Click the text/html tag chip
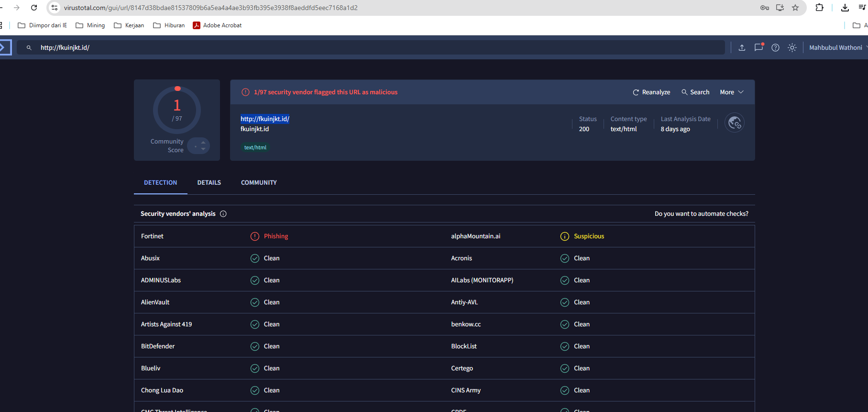This screenshot has height=412, width=868. point(255,147)
